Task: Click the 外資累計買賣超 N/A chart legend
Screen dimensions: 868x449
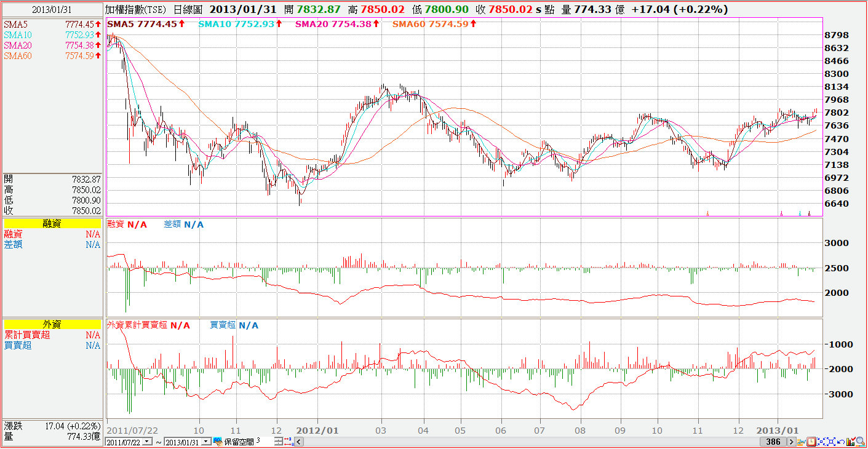Action: [x=148, y=325]
